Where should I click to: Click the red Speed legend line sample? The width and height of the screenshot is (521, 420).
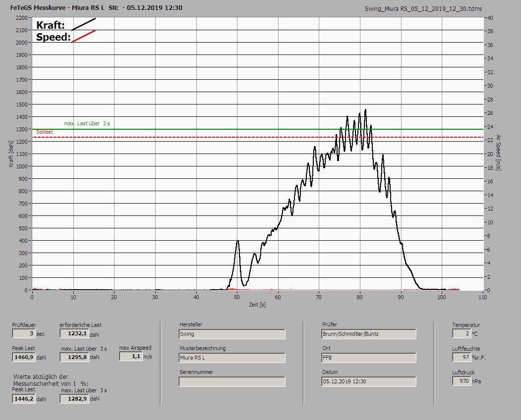pyautogui.click(x=84, y=36)
